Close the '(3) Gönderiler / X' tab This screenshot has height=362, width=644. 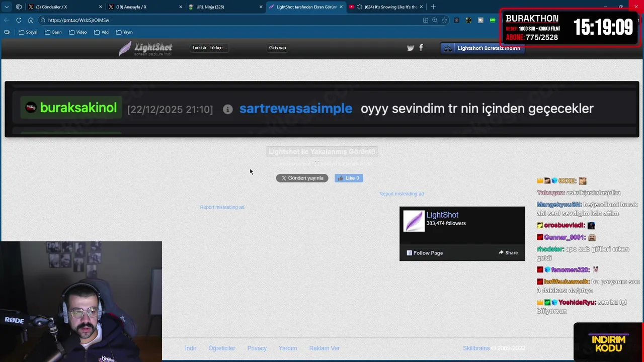[x=100, y=7]
